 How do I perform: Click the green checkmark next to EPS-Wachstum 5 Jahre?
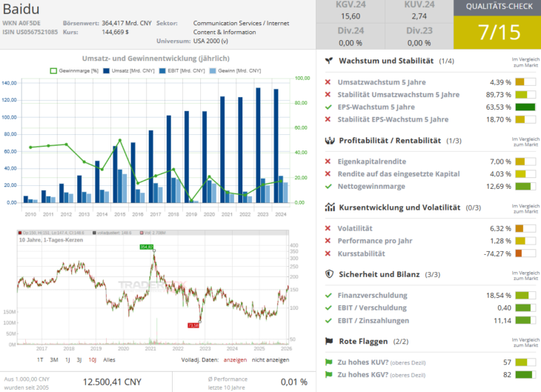[x=328, y=107]
